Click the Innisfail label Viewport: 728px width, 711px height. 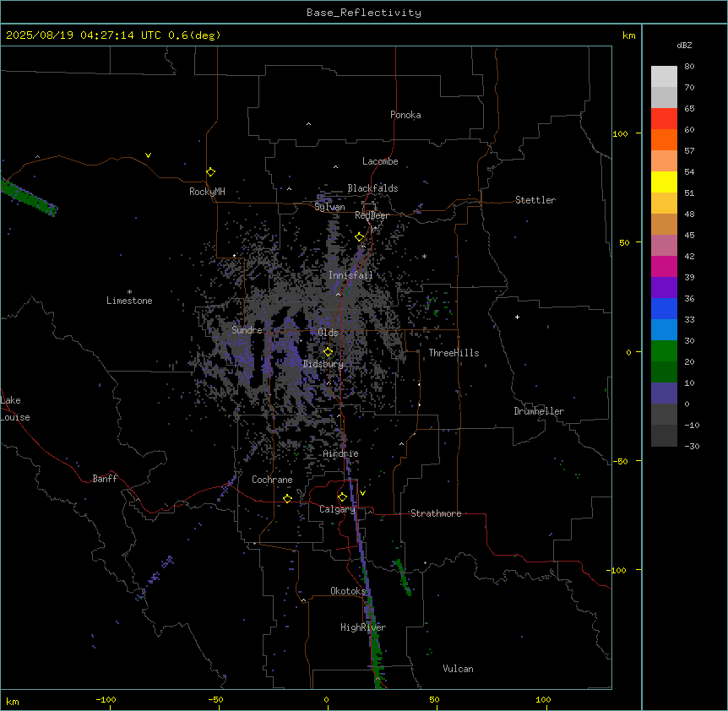[350, 275]
